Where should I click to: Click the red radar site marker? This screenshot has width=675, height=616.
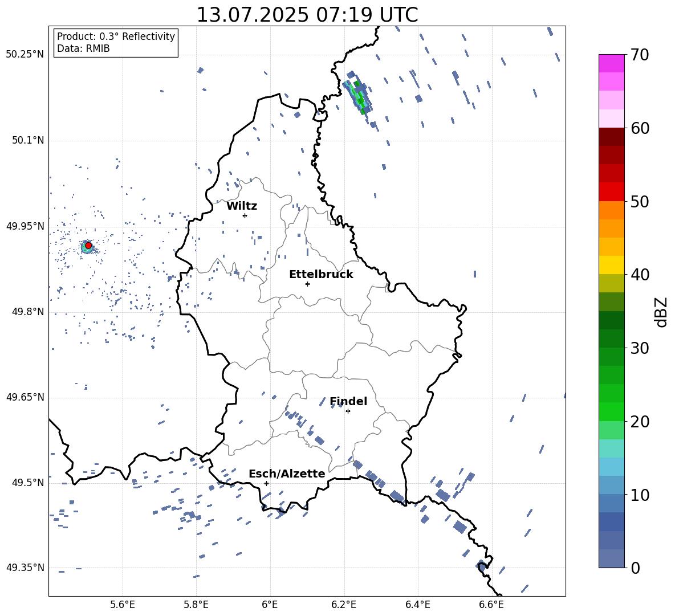click(88, 245)
